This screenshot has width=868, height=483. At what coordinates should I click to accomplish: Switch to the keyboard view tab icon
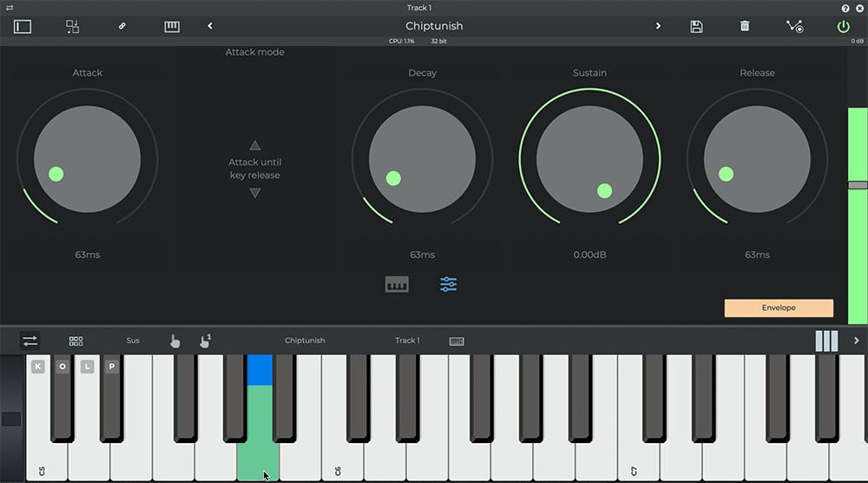click(x=397, y=284)
